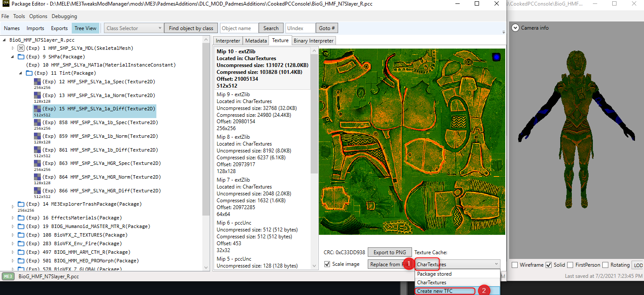
Task: Collapse the SHPa package node
Action: pyautogui.click(x=13, y=57)
